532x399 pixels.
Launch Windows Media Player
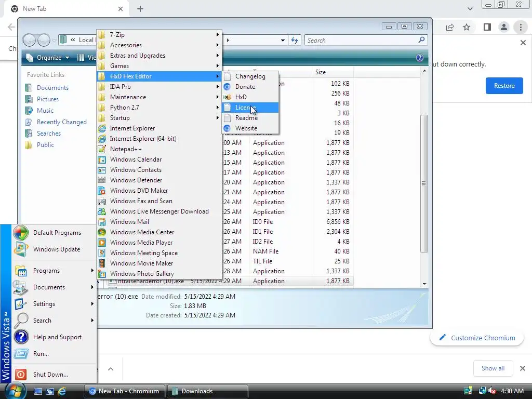pyautogui.click(x=159, y=243)
